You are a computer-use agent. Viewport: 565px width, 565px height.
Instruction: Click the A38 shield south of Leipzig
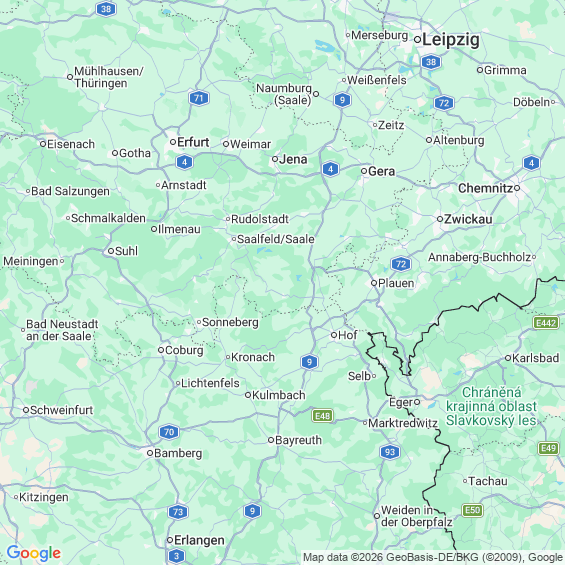(x=431, y=62)
